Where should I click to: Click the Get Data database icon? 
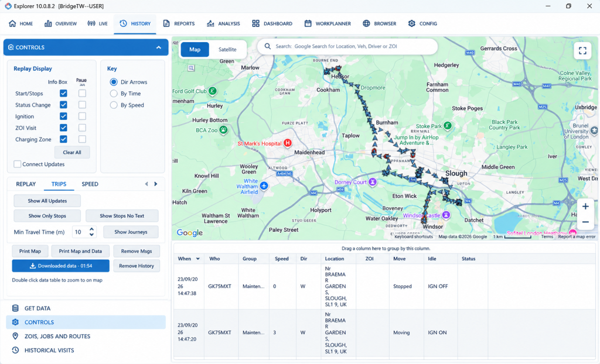15,308
